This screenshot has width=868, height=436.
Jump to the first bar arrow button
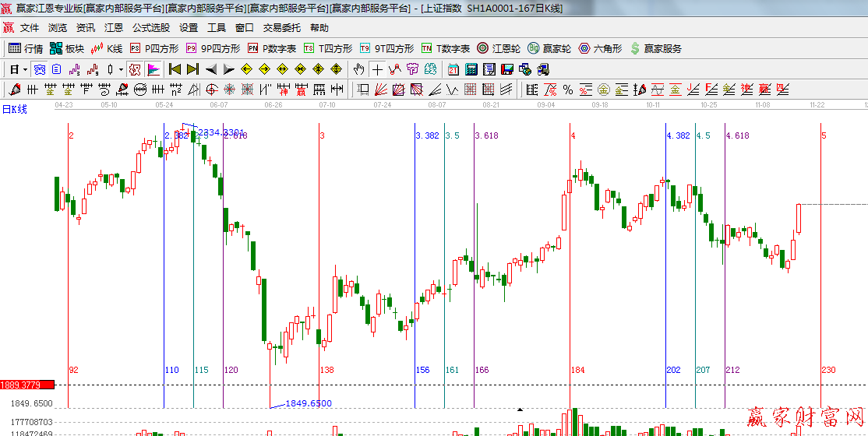pyautogui.click(x=175, y=69)
